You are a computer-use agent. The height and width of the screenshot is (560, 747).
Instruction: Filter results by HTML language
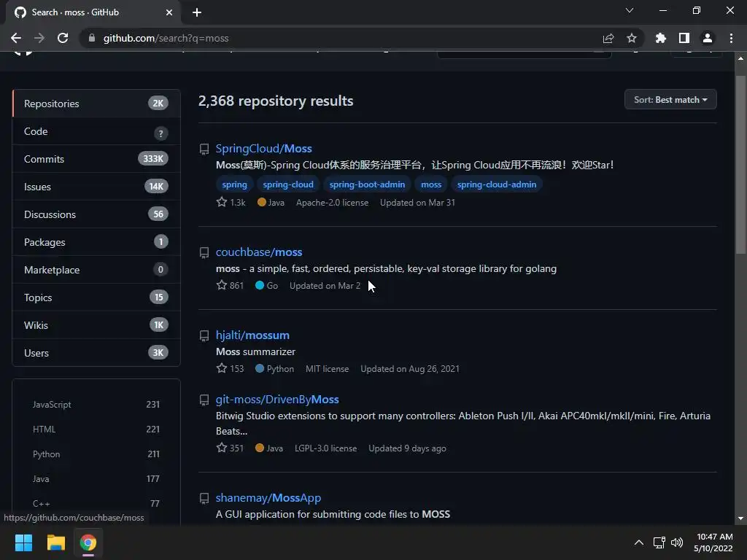point(96,429)
